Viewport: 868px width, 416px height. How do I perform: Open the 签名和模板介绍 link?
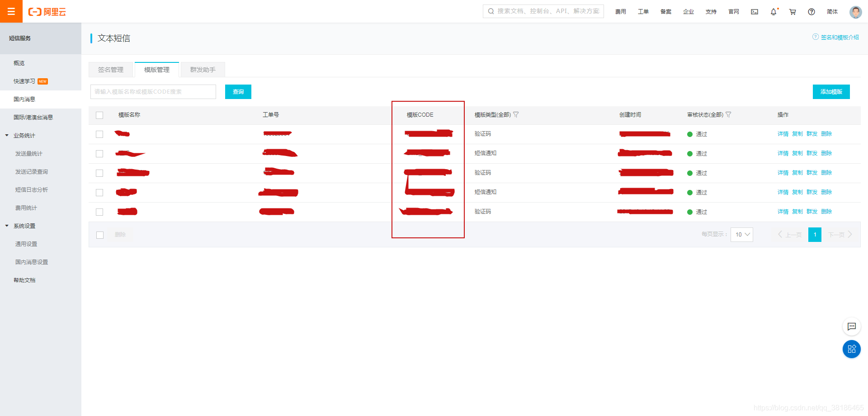pos(840,37)
